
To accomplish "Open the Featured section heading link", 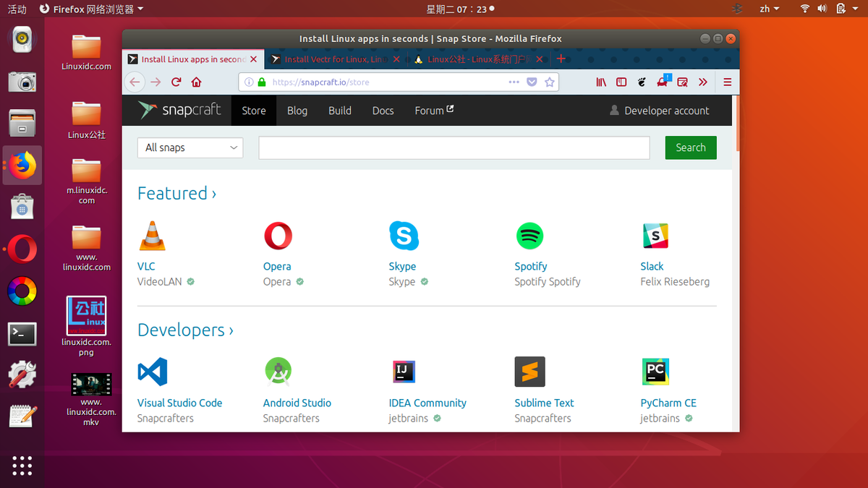I will [176, 193].
